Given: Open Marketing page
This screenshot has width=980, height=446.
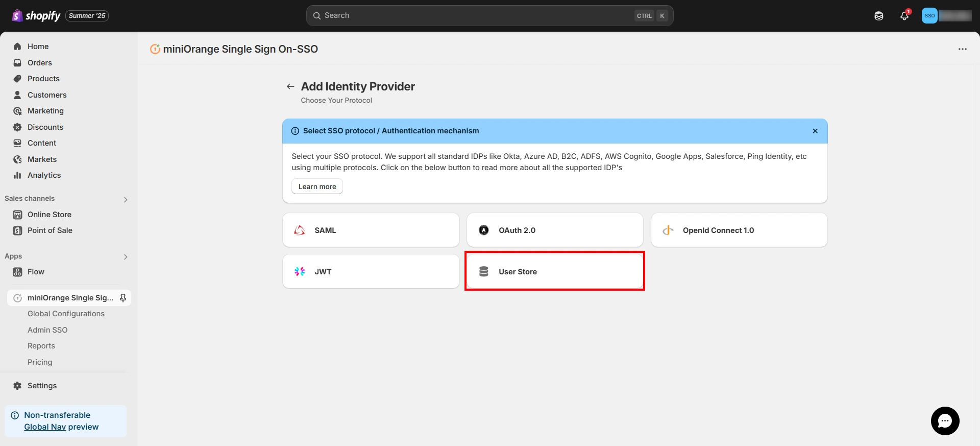Looking at the screenshot, I should point(45,111).
